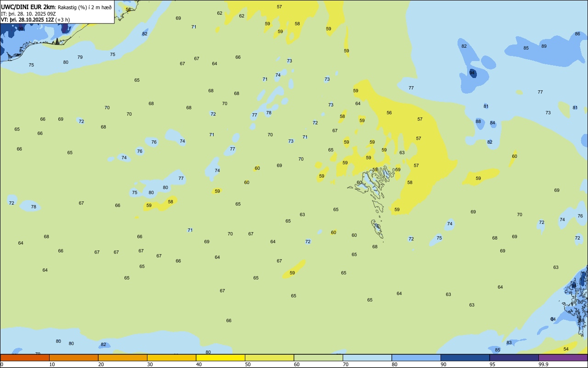Viewport: 588px width, 368px height.
Task: Click the map title 'UWC/DINI EUR 2km'
Action: [28, 7]
